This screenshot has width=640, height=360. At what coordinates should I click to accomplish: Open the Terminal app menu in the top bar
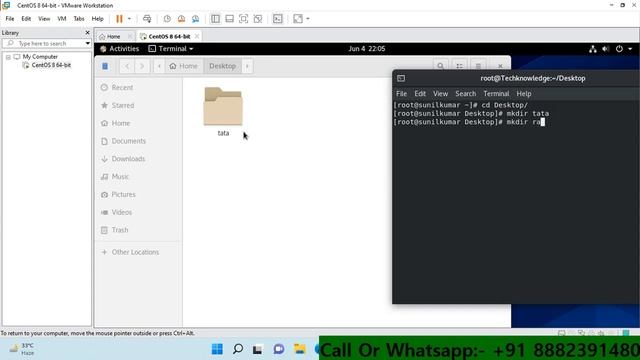pyautogui.click(x=171, y=49)
